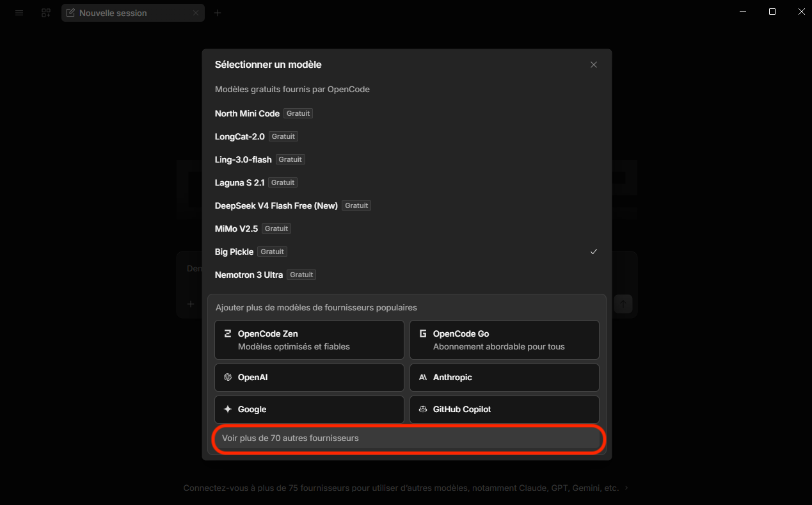Open the OpenCode Go provider card
This screenshot has height=505, width=812.
click(504, 340)
